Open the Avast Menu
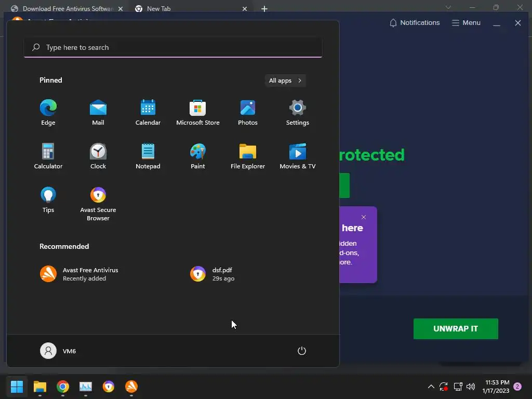This screenshot has height=399, width=532. point(466,23)
